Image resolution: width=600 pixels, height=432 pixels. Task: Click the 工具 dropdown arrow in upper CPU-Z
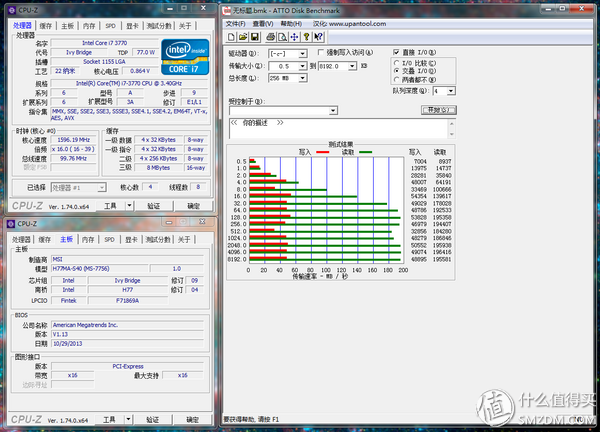pyautogui.click(x=129, y=206)
